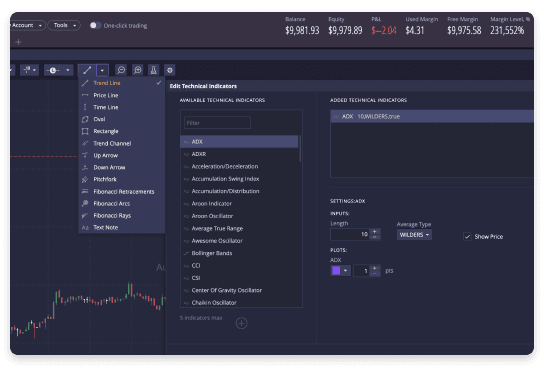
Task: Select the trend line drawing tool icon
Action: [87, 70]
